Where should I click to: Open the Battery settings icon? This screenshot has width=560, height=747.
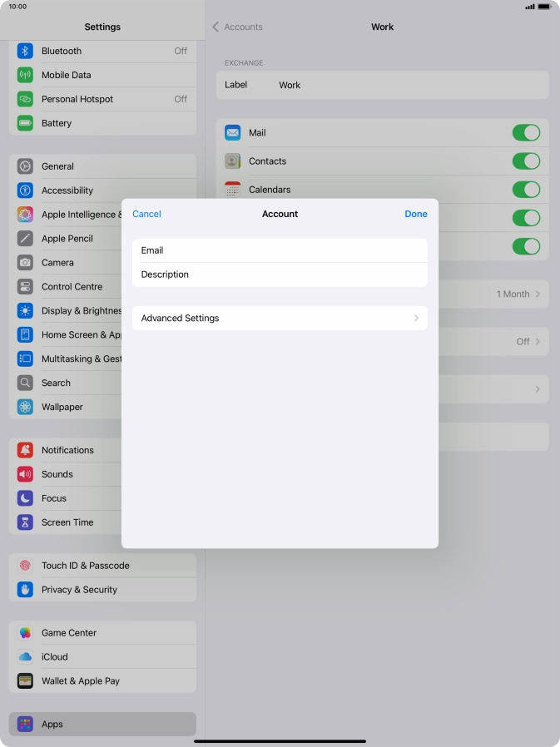pos(25,123)
